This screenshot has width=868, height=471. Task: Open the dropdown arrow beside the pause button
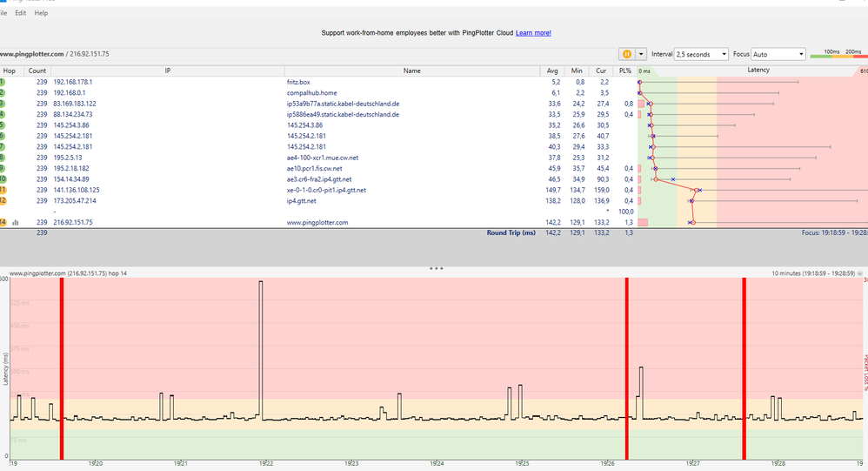(641, 54)
